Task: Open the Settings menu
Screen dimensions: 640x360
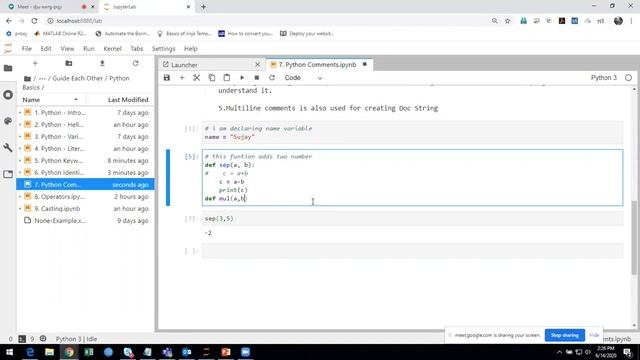Action: (x=163, y=49)
